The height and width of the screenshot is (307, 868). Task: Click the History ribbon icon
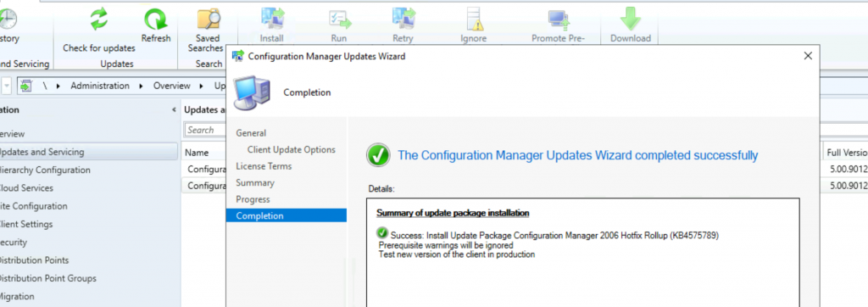tap(8, 20)
